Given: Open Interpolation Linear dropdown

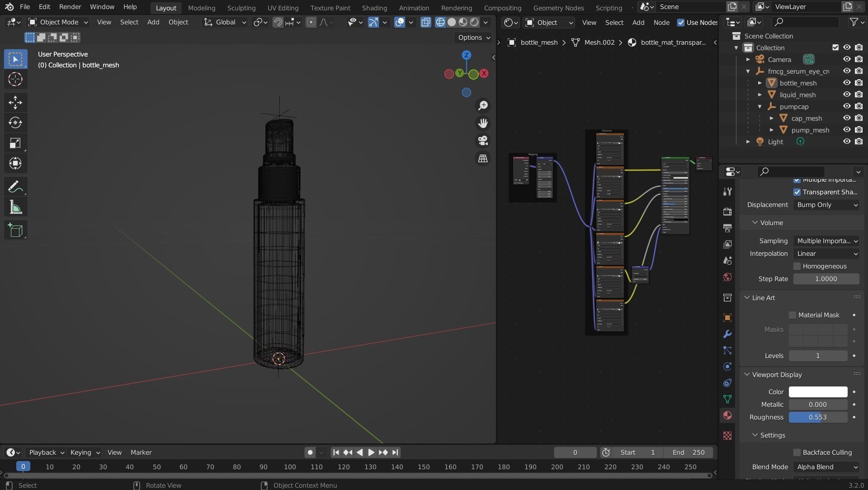Looking at the screenshot, I should tap(826, 254).
